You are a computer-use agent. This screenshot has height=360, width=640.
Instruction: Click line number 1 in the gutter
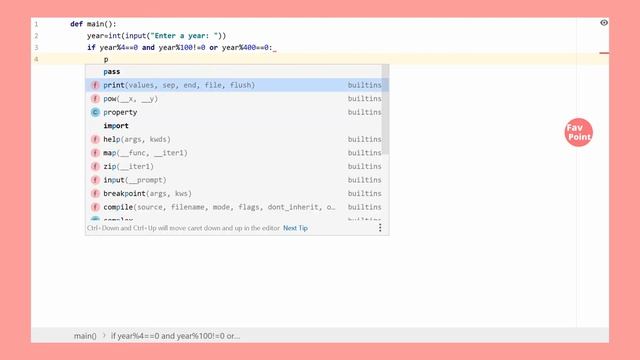[36, 24]
